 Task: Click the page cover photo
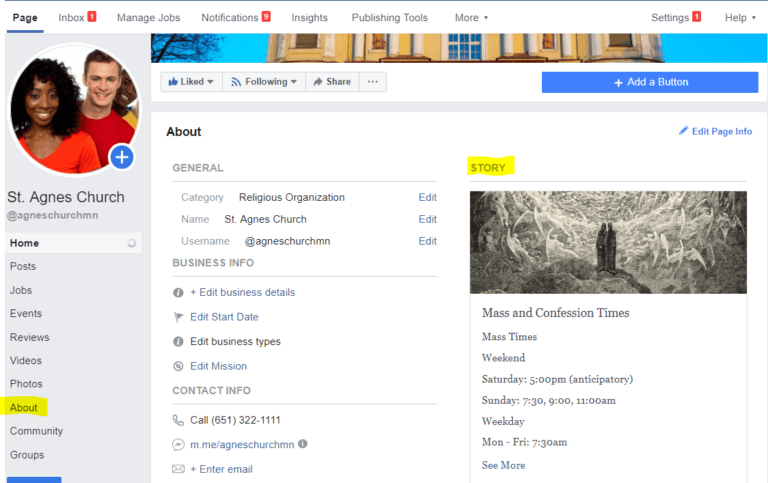tap(459, 48)
